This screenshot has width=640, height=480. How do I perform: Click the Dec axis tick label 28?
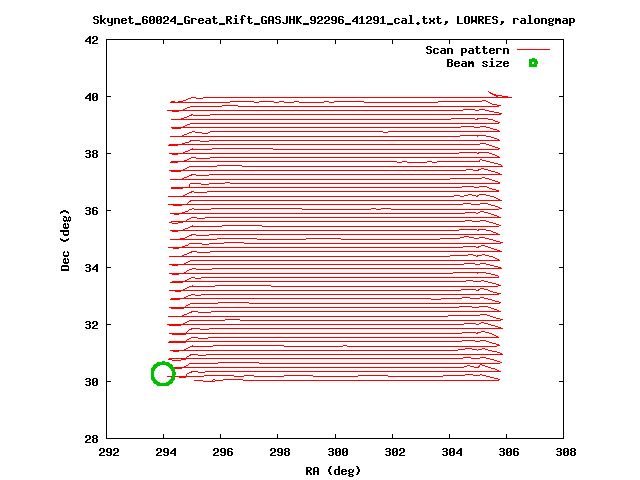tap(91, 439)
